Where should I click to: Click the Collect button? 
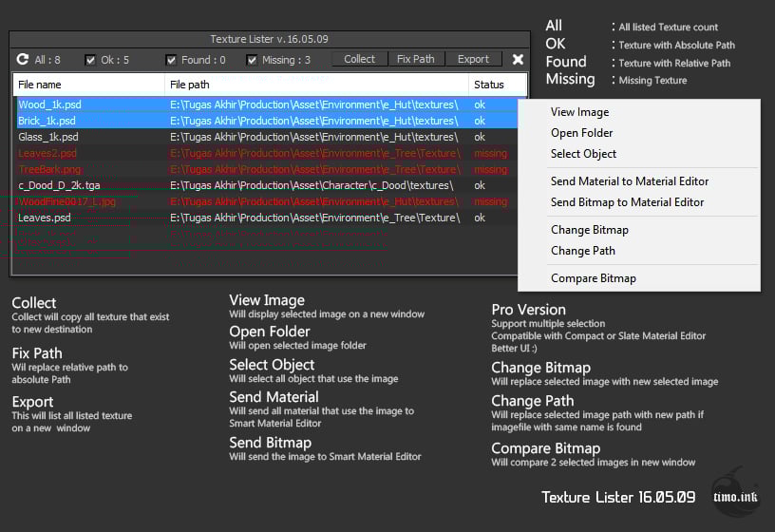tap(359, 59)
